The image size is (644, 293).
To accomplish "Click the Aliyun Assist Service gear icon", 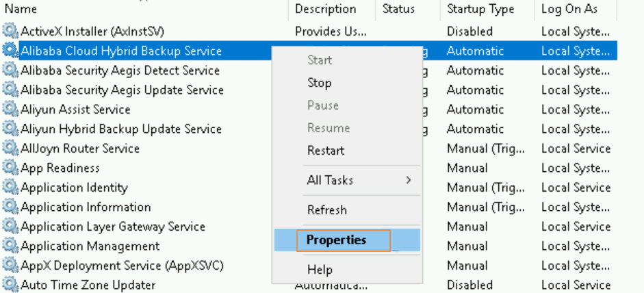I will pos(10,110).
